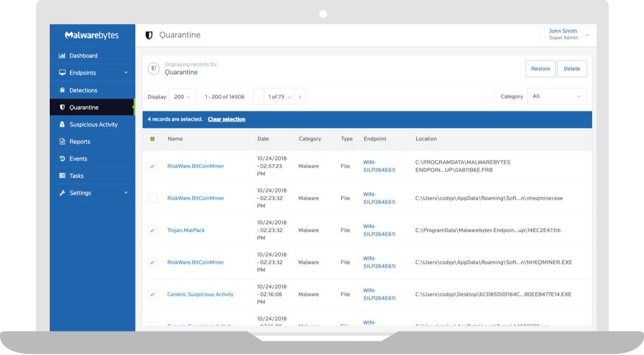Screen dimensions: 644x355
Task: Click location path ending 0A811B6E.FRB
Action: pyautogui.click(x=463, y=166)
